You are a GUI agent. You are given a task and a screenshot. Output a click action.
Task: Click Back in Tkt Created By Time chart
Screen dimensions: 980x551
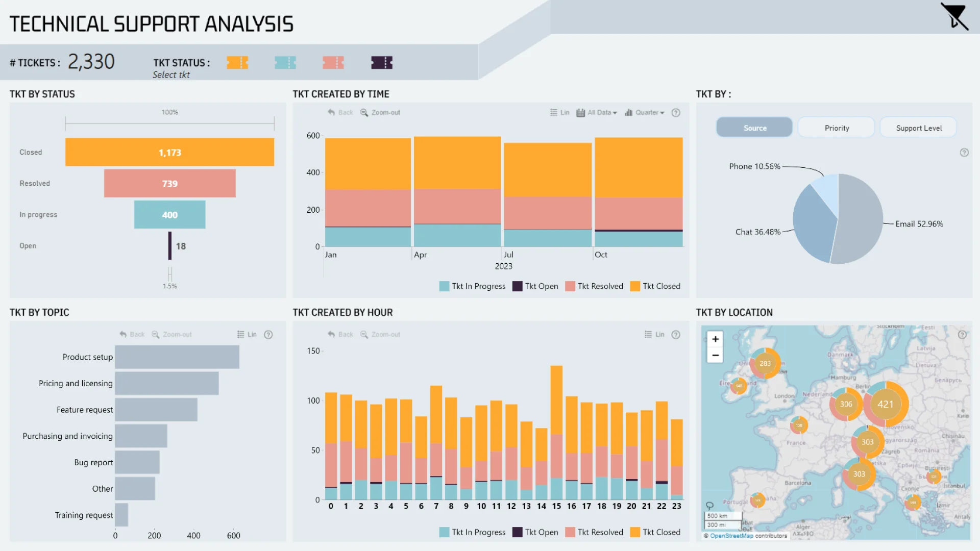point(340,112)
